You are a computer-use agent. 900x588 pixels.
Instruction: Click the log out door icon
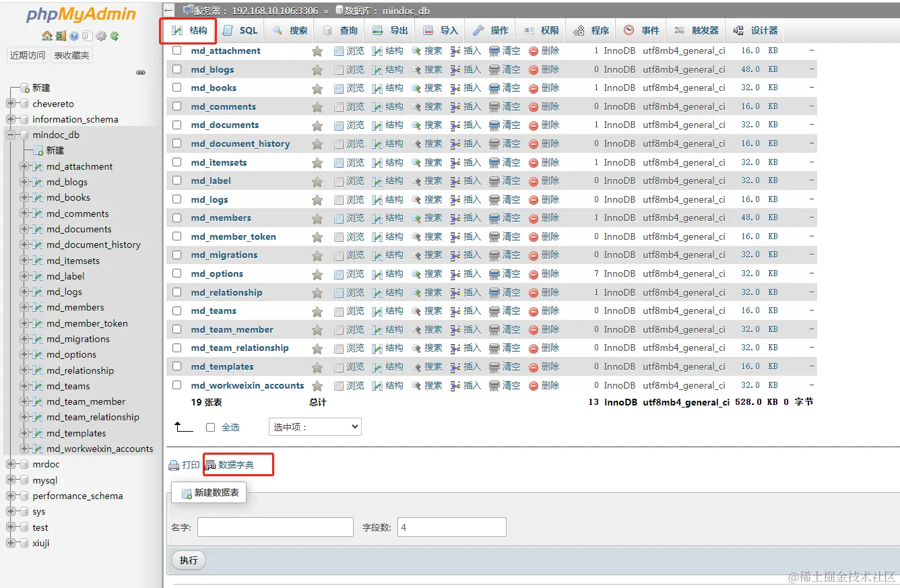(x=60, y=36)
